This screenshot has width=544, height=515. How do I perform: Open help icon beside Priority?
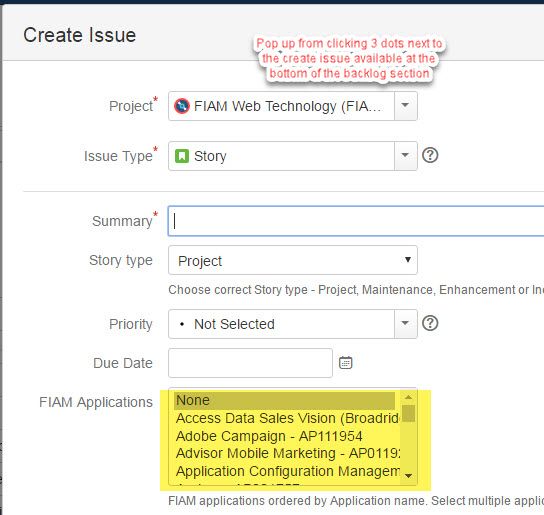pyautogui.click(x=430, y=323)
